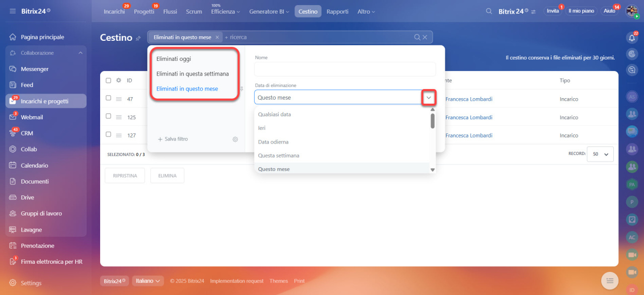Go to the Progetti tab
Screen dimensions: 644x295
click(x=144, y=11)
